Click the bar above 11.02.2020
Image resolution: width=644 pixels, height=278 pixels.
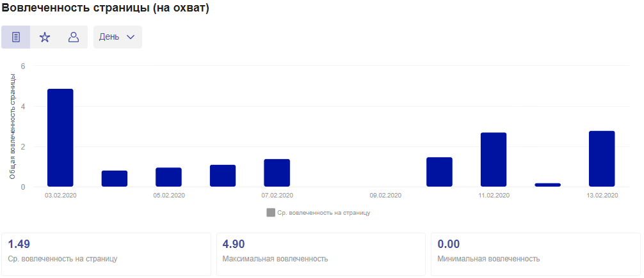pos(494,160)
